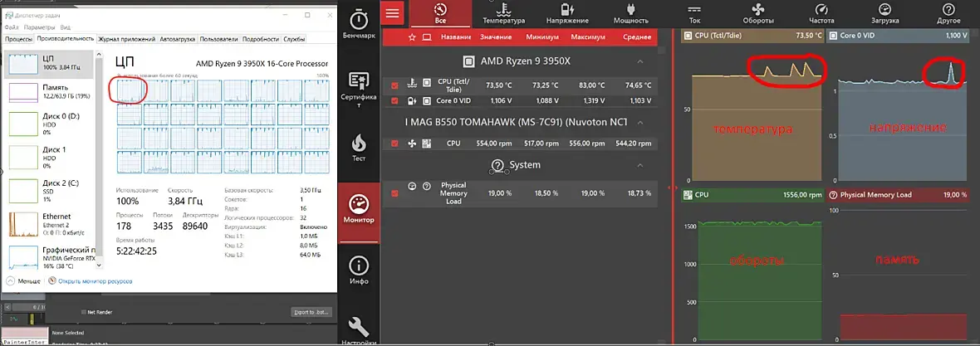The height and width of the screenshot is (346, 980).
Task: Select Графический процессор in performance list
Action: pyautogui.click(x=50, y=257)
